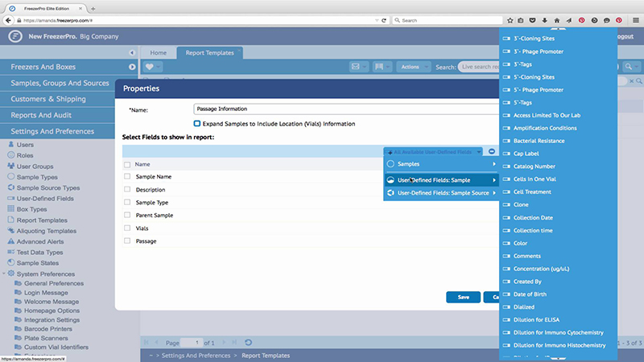This screenshot has height=362, width=644.
Task: Click the Box Types grid icon
Action: (11, 209)
